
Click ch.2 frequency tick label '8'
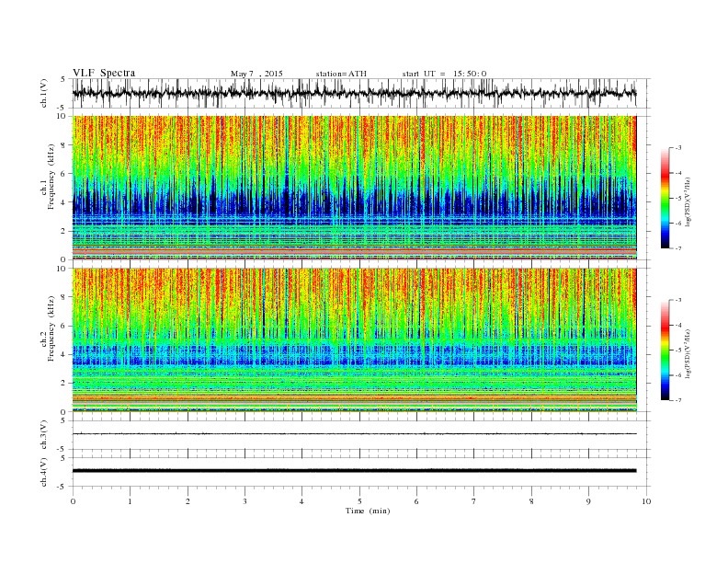point(63,297)
